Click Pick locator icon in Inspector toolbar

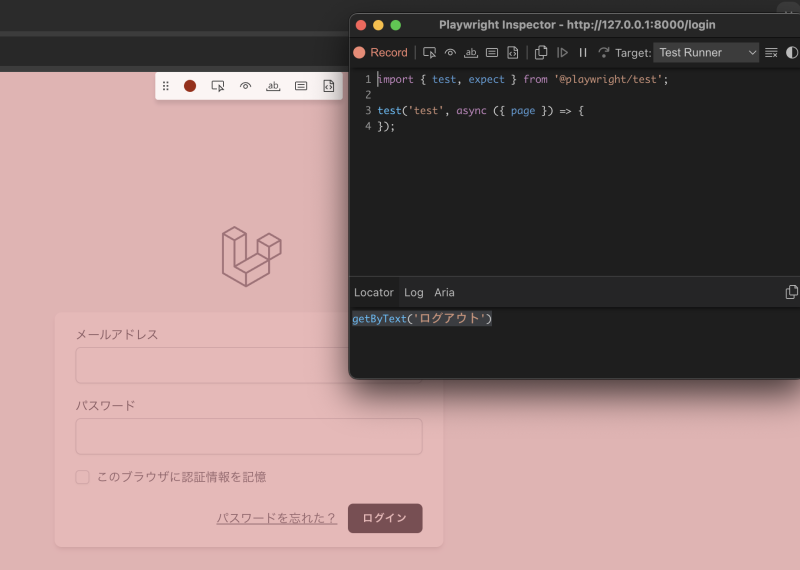[x=430, y=53]
